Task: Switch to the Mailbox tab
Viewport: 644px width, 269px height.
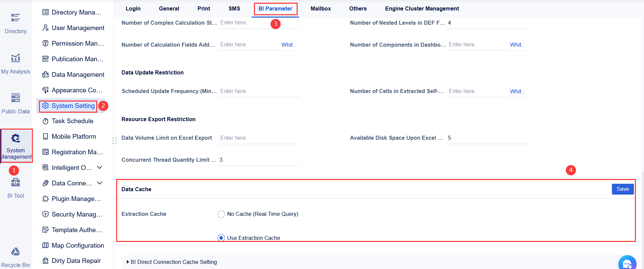Action: tap(321, 8)
